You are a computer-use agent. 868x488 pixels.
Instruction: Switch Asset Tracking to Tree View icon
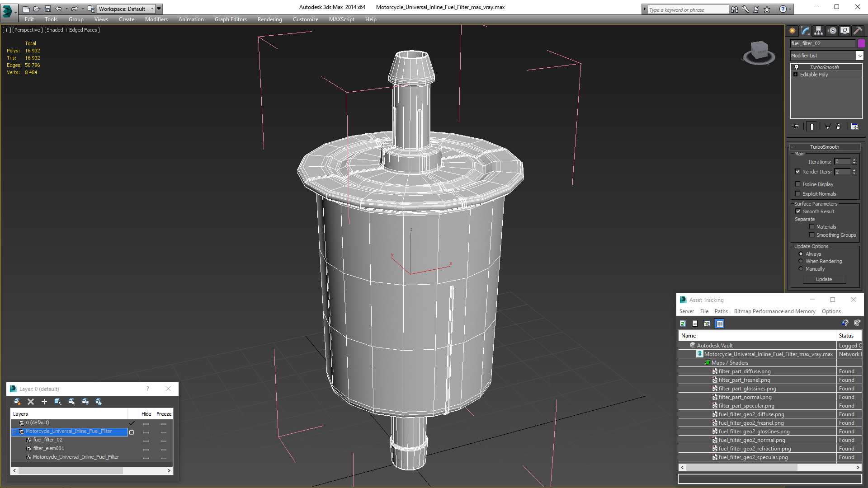pyautogui.click(x=707, y=324)
